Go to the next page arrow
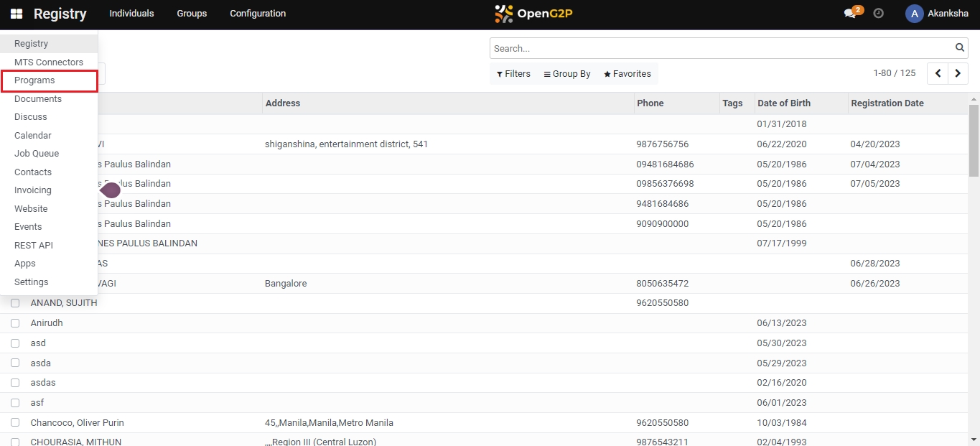This screenshot has height=446, width=980. click(x=958, y=73)
